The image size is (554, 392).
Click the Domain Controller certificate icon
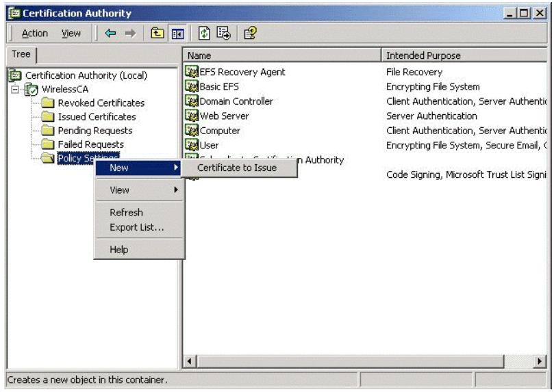[192, 101]
